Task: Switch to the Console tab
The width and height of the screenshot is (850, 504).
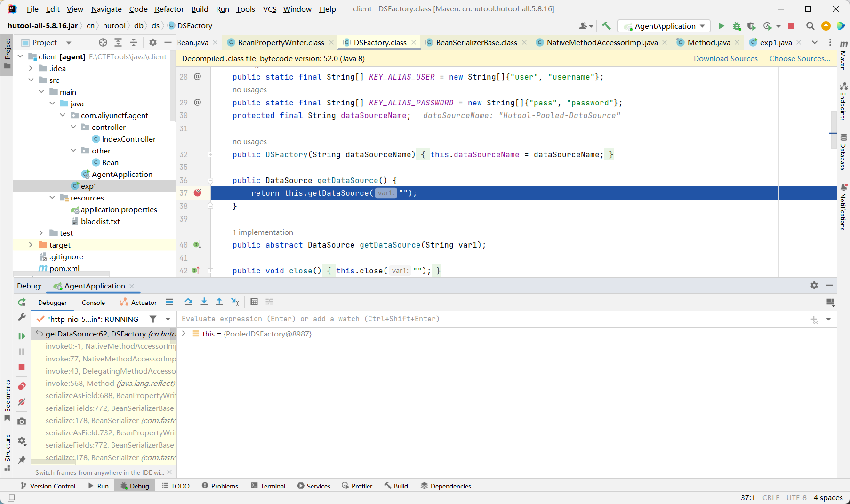Action: point(93,303)
